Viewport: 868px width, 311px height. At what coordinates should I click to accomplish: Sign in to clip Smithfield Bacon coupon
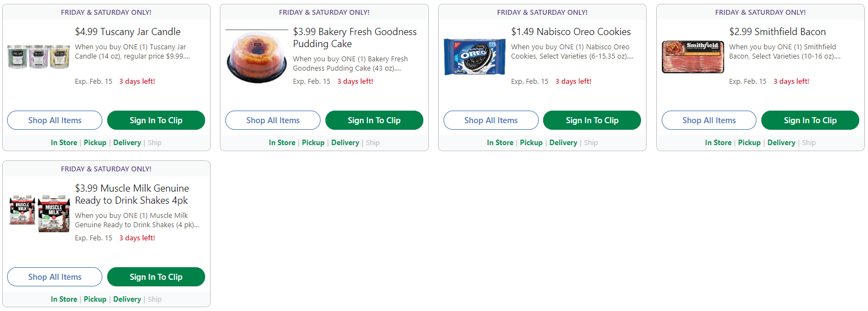pos(810,120)
